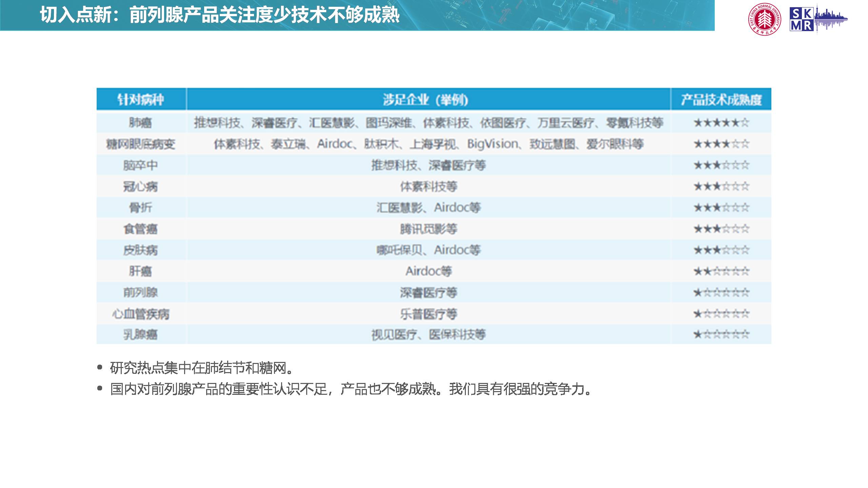Screen dimensions: 868x488
Task: Click the company list starting with 推想科技、深睿医疗、汇医慧影
Action: (x=429, y=123)
